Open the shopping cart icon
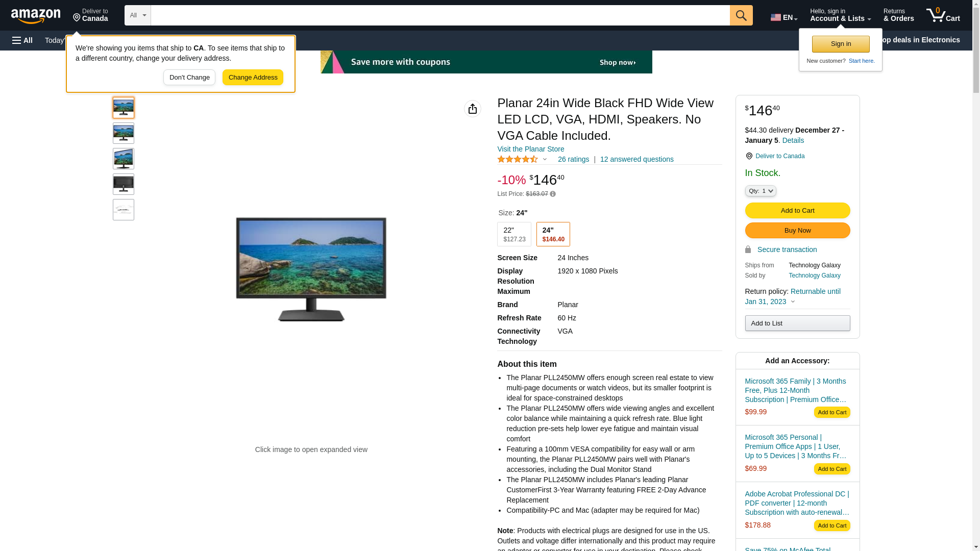Viewport: 980px width, 551px height. pyautogui.click(x=943, y=15)
